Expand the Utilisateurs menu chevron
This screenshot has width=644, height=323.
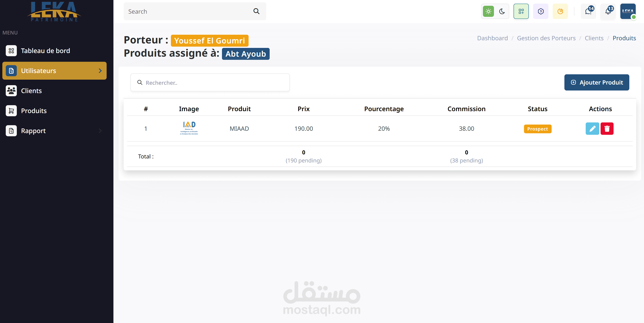[x=100, y=71]
